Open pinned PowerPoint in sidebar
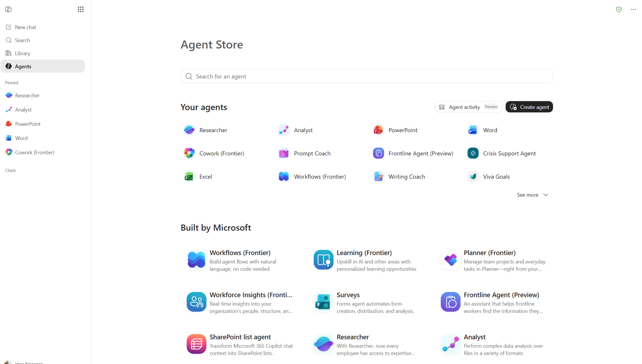 pos(43,124)
